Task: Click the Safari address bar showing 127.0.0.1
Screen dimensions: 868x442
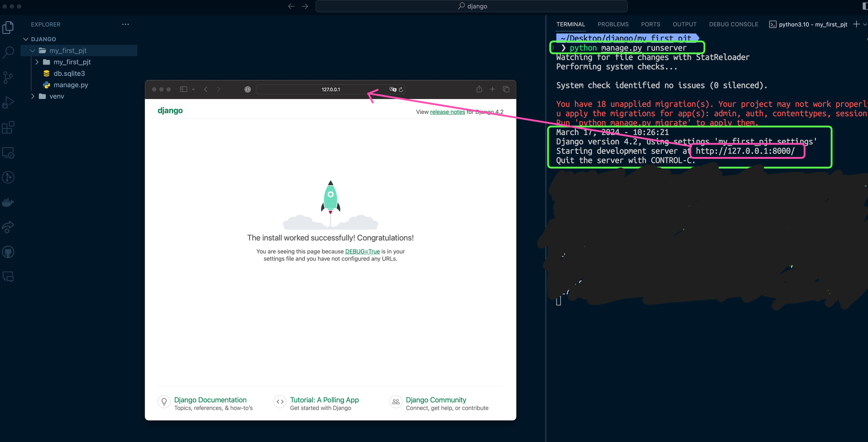Action: pos(331,90)
